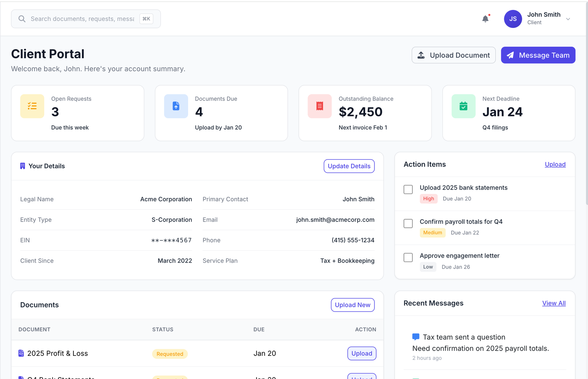Click the search magnifier icon
This screenshot has width=588, height=379.
(22, 19)
